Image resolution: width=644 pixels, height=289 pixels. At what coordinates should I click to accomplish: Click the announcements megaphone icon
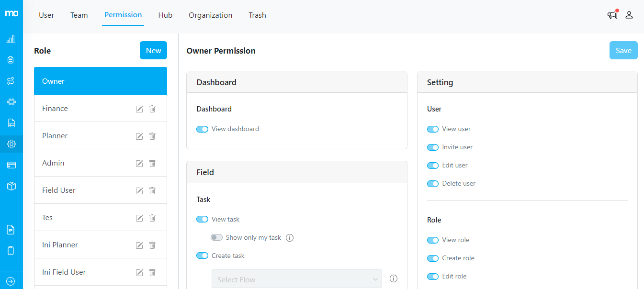[x=612, y=15]
